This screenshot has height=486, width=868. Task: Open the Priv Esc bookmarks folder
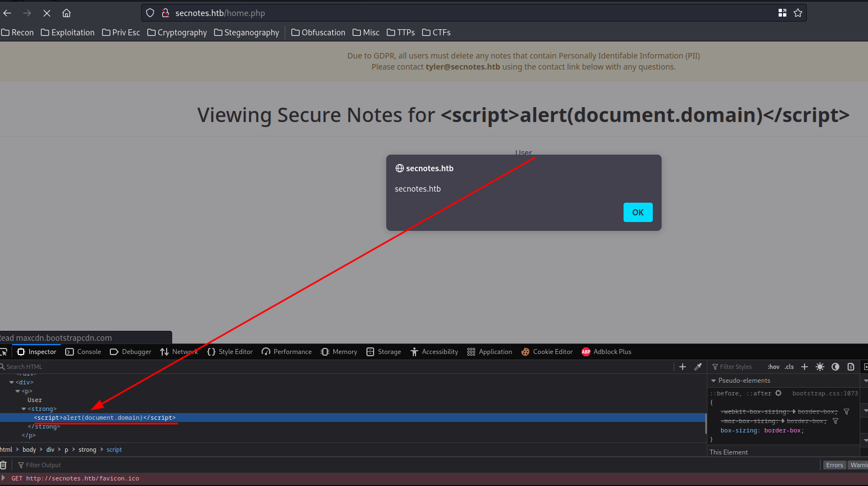[121, 33]
